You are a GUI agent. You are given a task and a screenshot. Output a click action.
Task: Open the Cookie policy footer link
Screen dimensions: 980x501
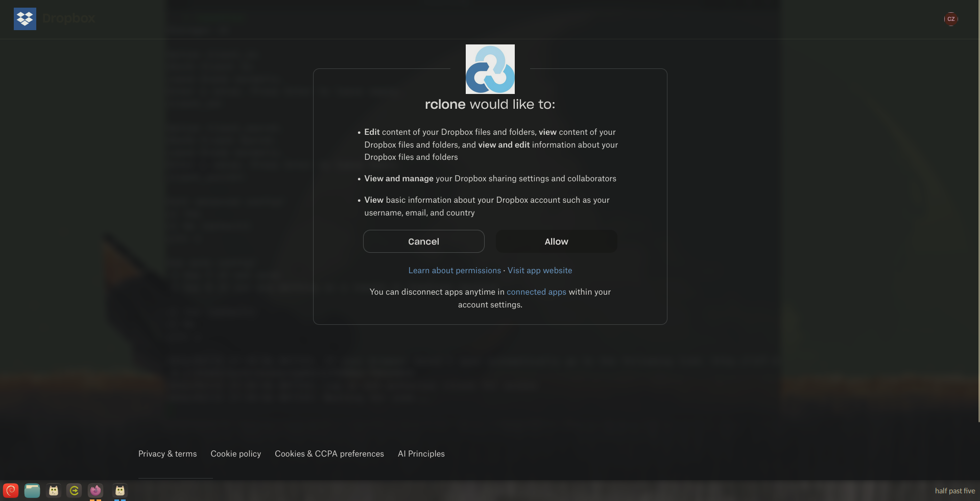click(236, 454)
